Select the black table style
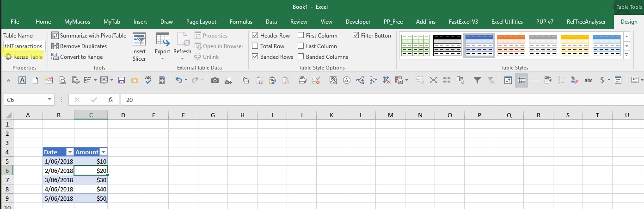 point(447,45)
